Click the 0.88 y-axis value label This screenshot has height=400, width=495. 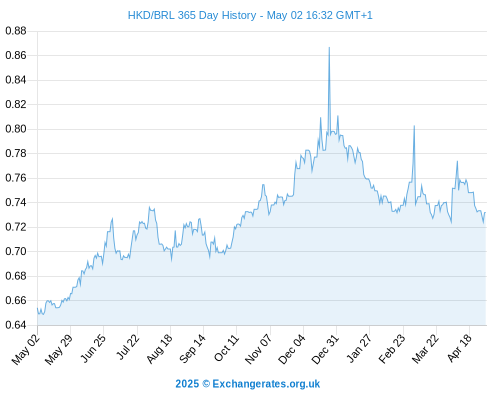(x=16, y=31)
